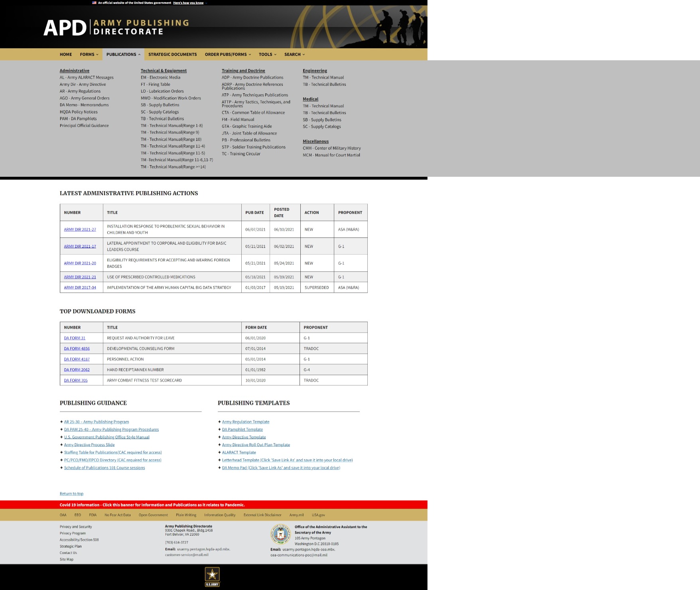Click the APD Army Publishing Directorate logo
700x590 pixels.
(116, 27)
